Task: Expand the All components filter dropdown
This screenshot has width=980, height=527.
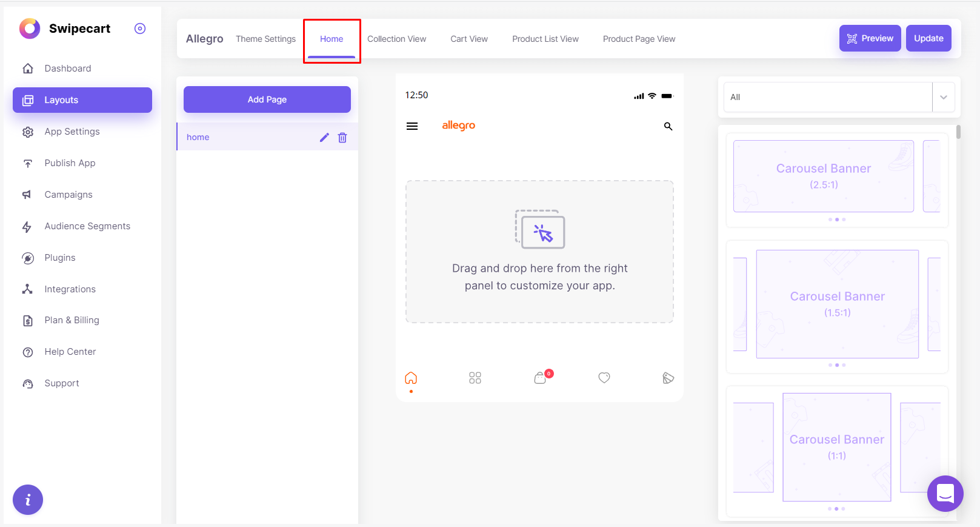Action: (943, 97)
